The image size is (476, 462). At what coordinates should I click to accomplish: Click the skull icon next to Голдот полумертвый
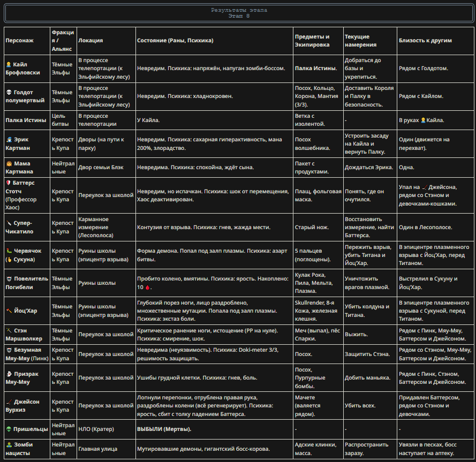9,92
